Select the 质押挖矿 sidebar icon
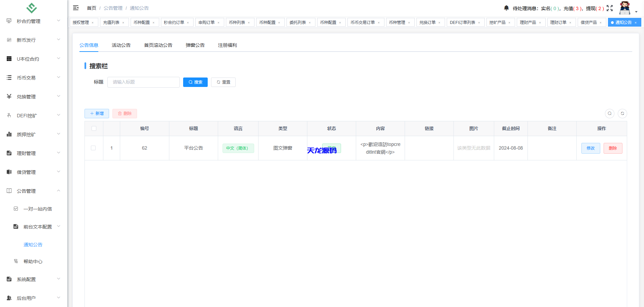The height and width of the screenshot is (307, 644). click(x=9, y=134)
